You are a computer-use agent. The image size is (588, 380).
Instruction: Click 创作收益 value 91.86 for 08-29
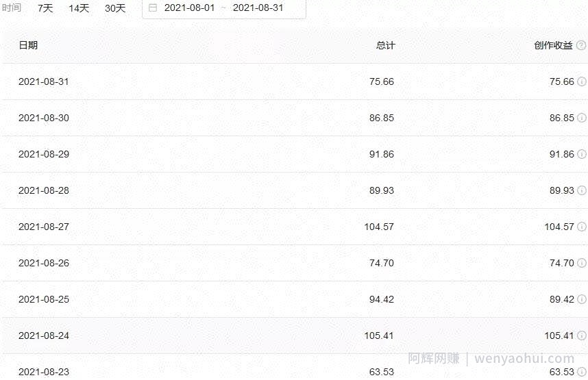point(562,154)
